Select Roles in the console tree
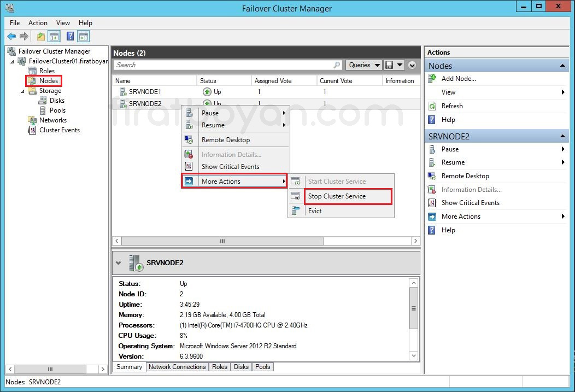 coord(46,71)
